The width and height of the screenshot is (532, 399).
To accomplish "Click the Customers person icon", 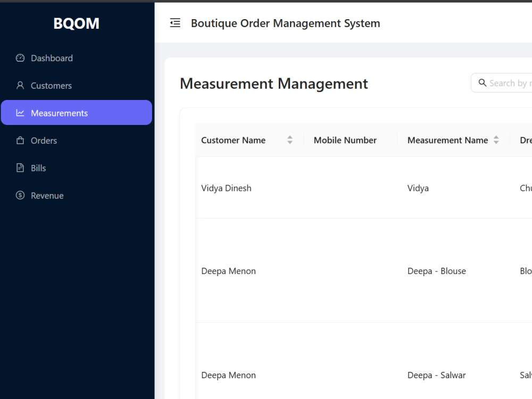I will click(20, 86).
